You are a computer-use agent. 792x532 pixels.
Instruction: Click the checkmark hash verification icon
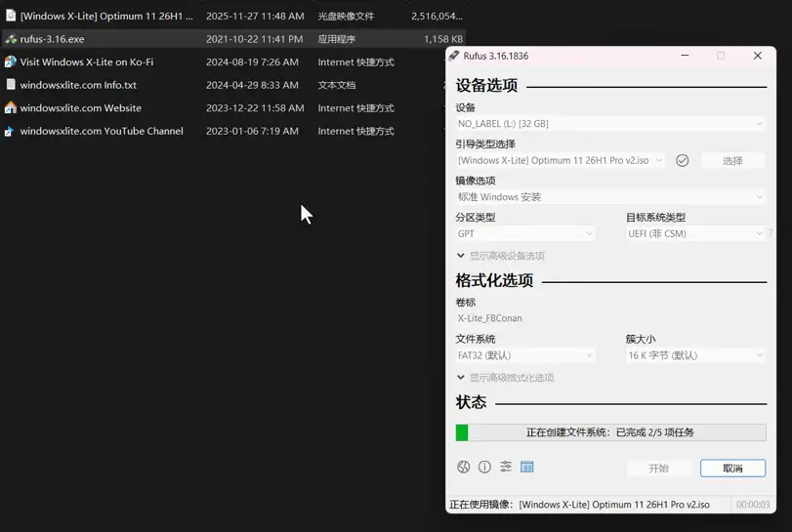pos(683,160)
